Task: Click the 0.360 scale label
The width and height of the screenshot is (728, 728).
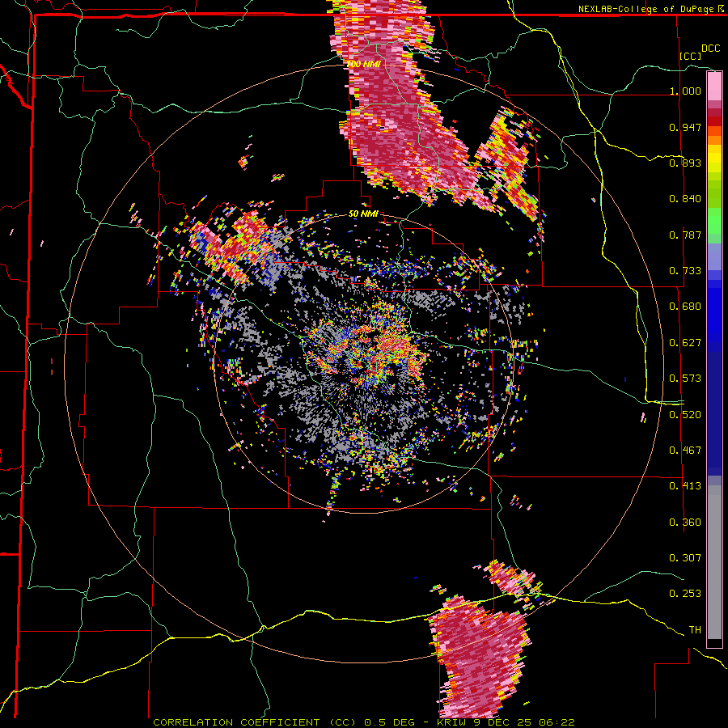Action: (x=685, y=523)
